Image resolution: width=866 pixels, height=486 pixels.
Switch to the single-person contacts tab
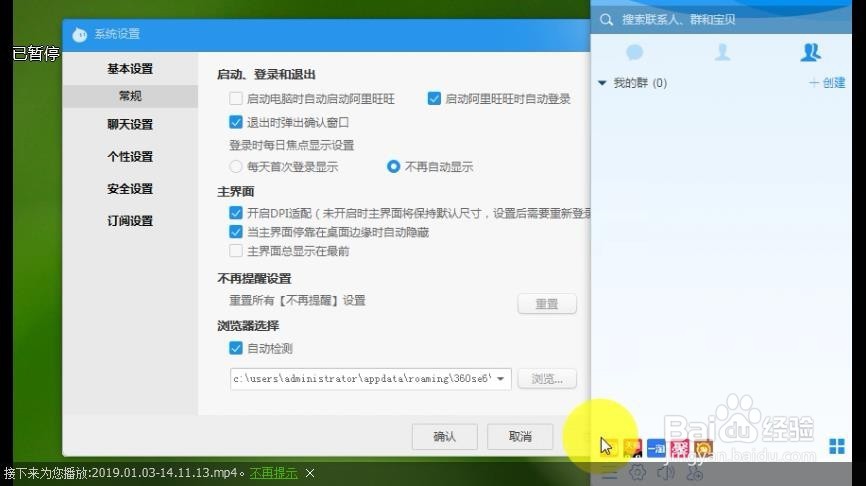point(722,52)
